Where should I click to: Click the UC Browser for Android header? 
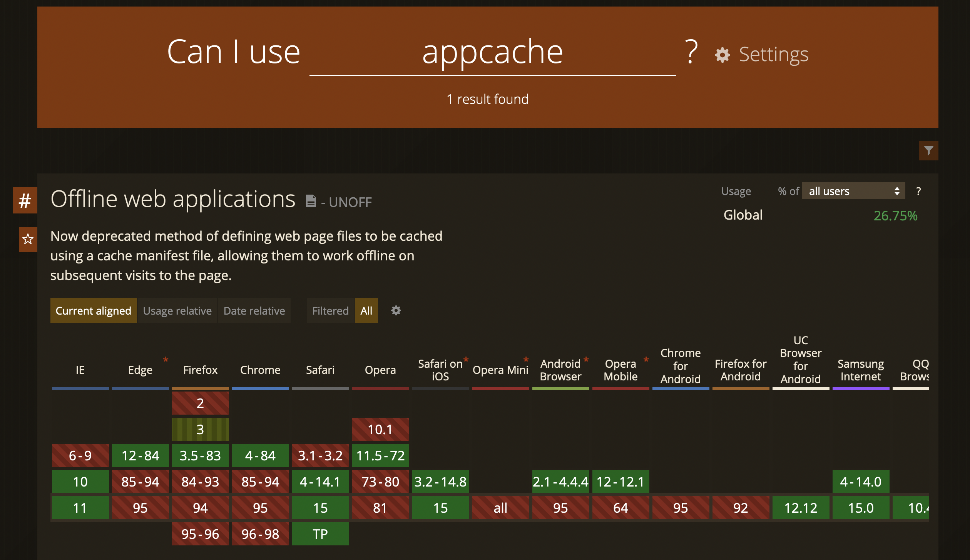pos(801,360)
